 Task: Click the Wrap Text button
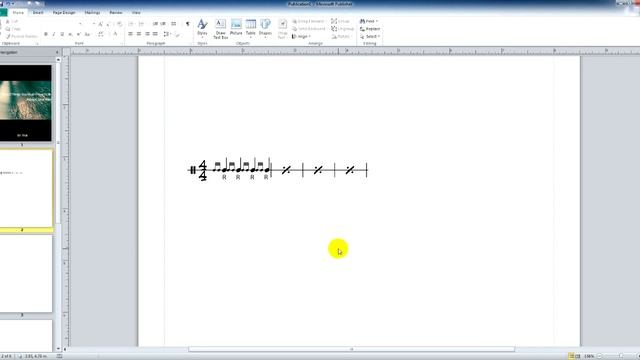pyautogui.click(x=282, y=29)
